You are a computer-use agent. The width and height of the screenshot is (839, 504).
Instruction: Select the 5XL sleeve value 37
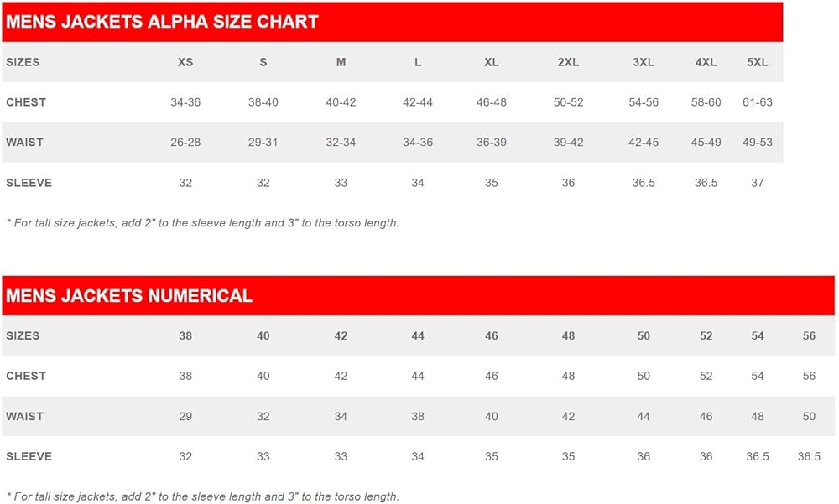[x=757, y=183]
